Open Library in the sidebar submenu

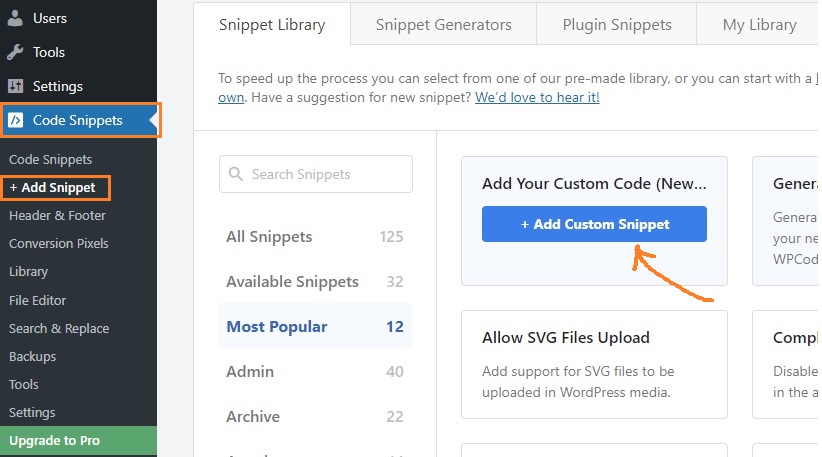click(28, 271)
